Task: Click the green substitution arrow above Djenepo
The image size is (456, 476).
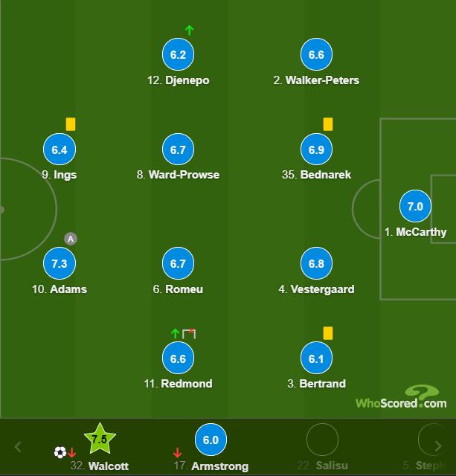Action: pos(190,30)
